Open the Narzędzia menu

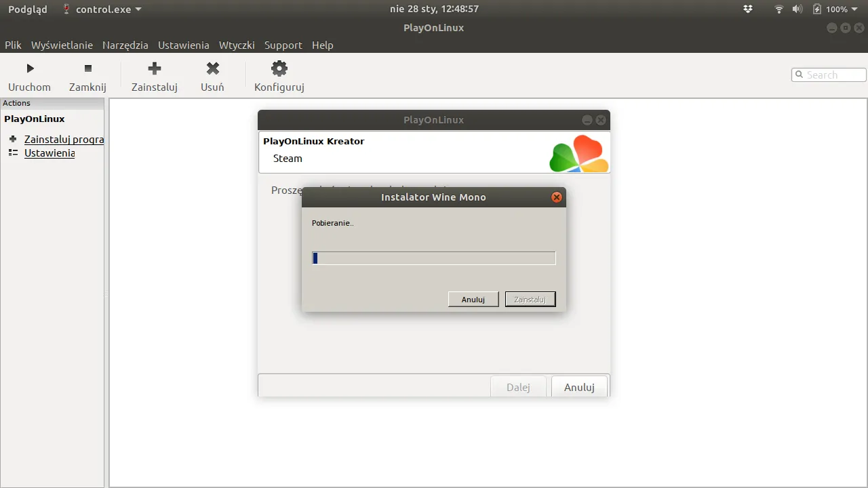[x=125, y=45]
